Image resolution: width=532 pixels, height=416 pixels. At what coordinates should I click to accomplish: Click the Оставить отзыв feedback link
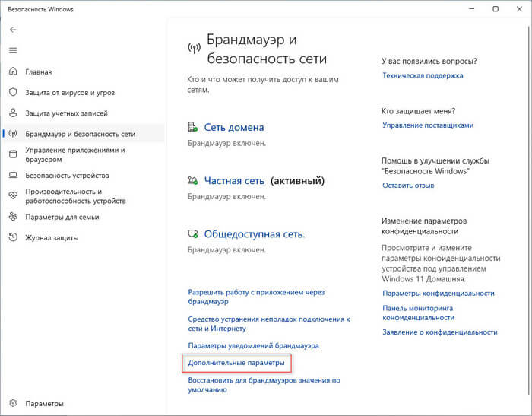408,186
